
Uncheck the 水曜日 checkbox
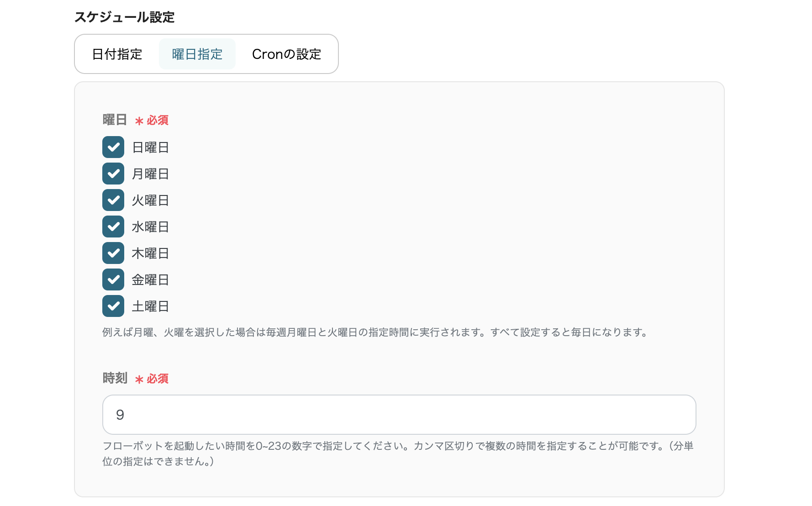pyautogui.click(x=113, y=227)
